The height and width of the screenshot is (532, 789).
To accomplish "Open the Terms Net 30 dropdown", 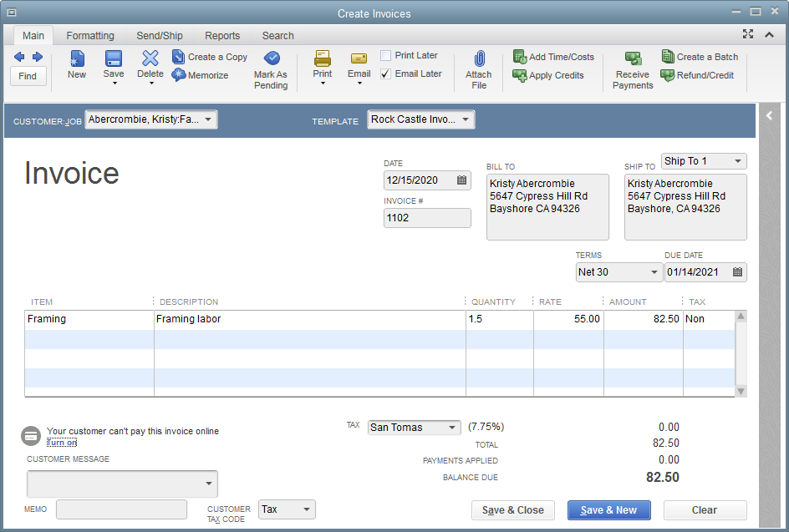I will 654,272.
